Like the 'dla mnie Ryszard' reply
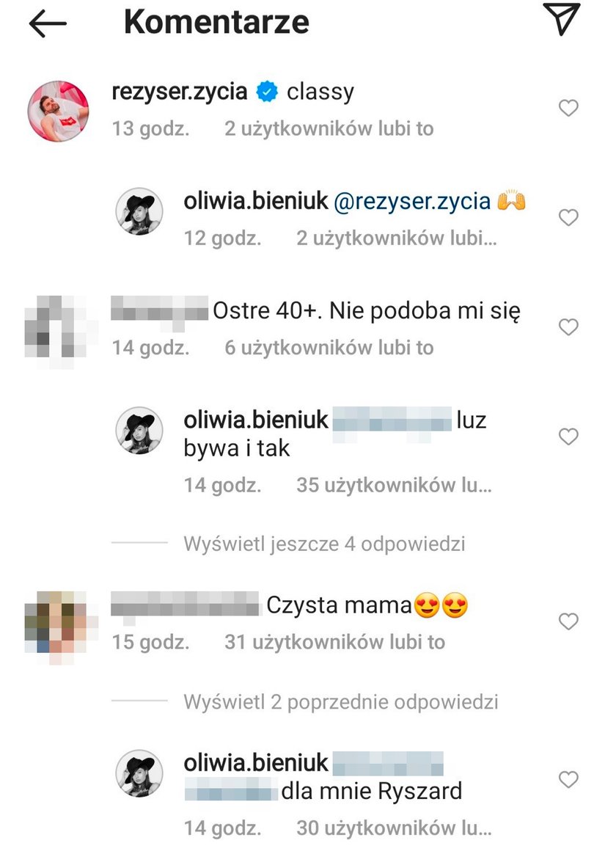Screen dimensions: 616x854 pyautogui.click(x=568, y=779)
